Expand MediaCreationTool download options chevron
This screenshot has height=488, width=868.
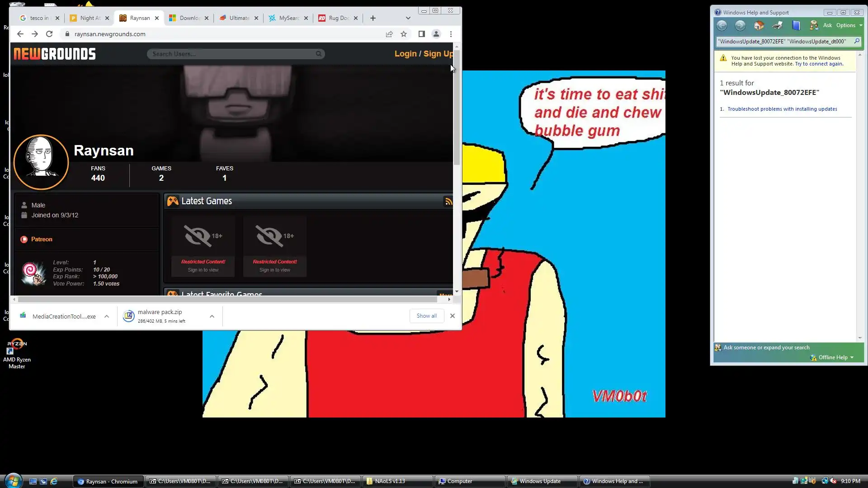[x=107, y=316]
